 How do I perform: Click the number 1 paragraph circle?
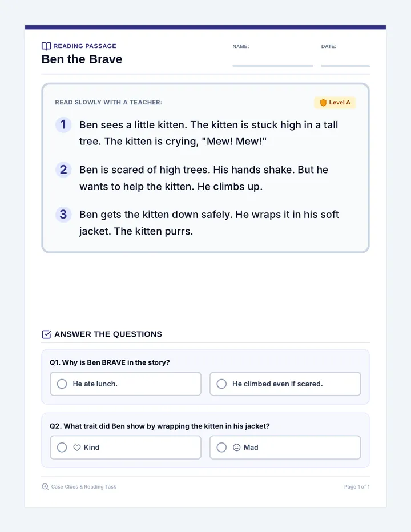coord(63,124)
